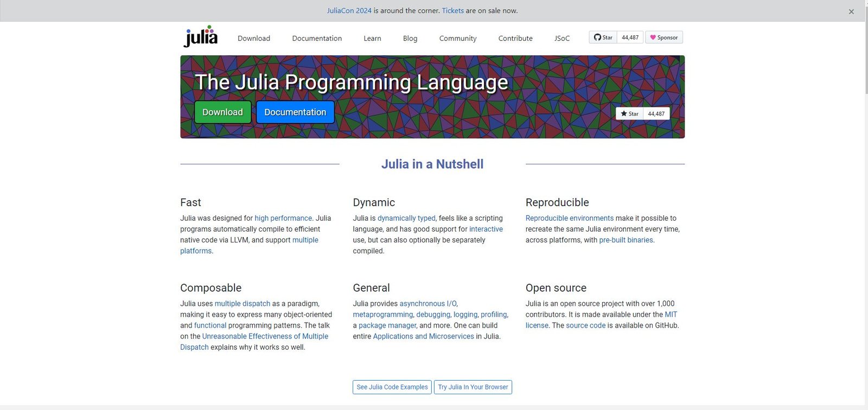The image size is (868, 410).
Task: Click the Composable section heading
Action: pyautogui.click(x=211, y=288)
